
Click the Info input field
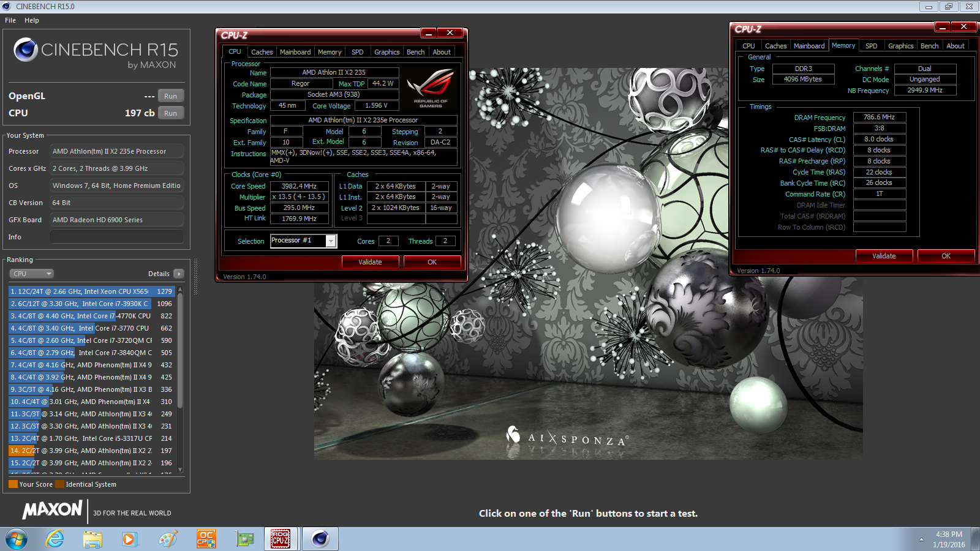tap(116, 237)
